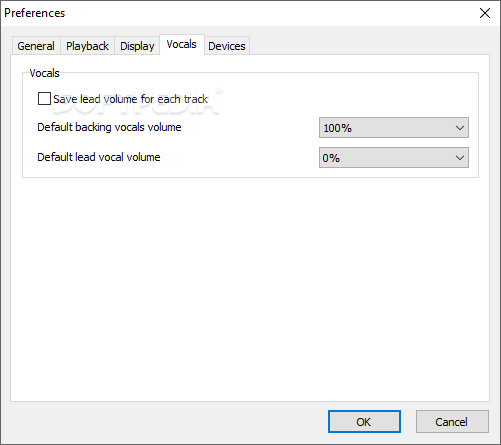
Task: Go to the Display tab
Action: tap(137, 46)
